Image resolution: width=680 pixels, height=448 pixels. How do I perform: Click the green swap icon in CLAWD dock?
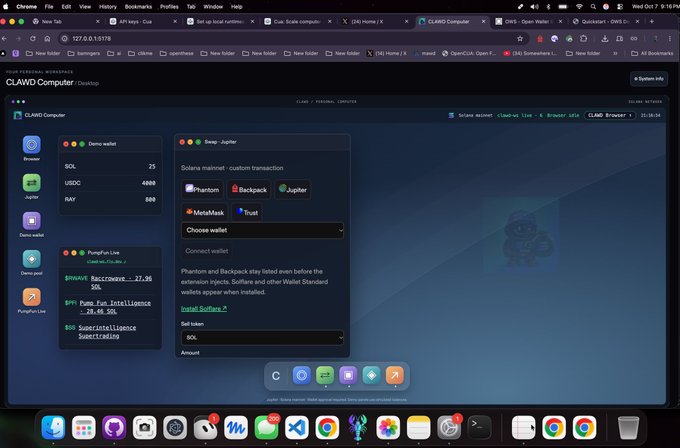[325, 375]
